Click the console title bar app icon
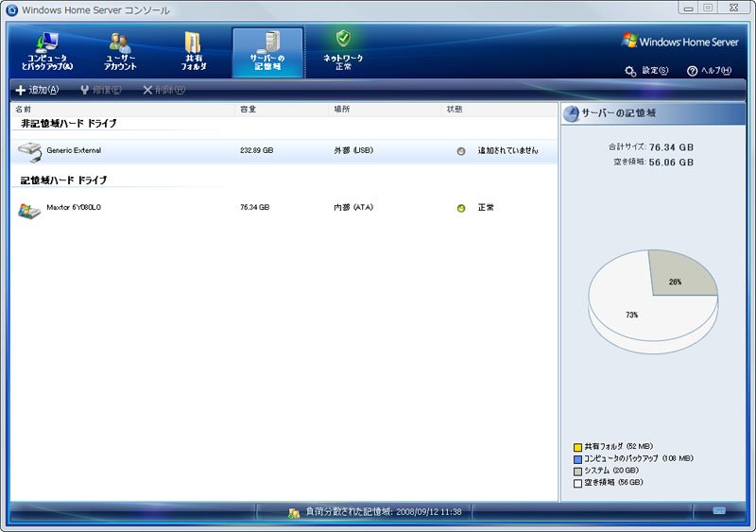The height and width of the screenshot is (532, 756). [x=11, y=10]
